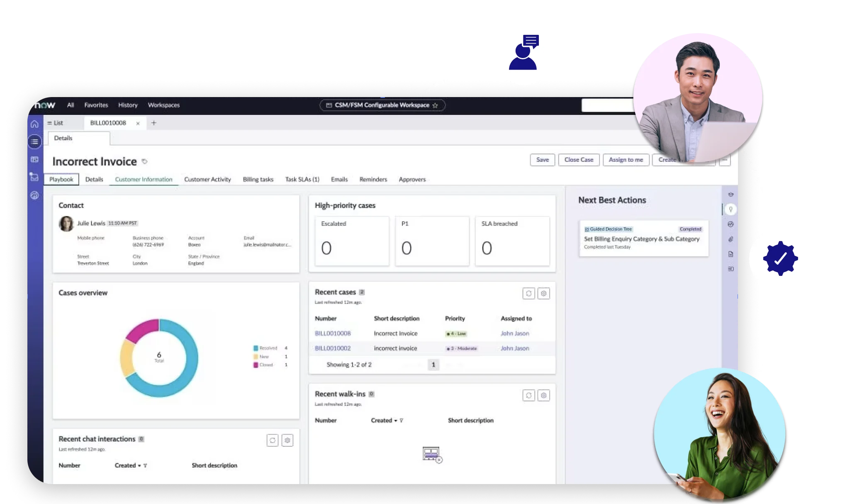
Task: Switch to Customer Information tab
Action: 144,179
